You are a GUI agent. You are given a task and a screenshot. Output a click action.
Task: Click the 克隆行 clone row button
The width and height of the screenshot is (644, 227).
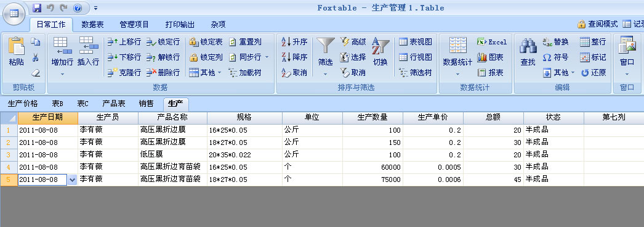click(x=124, y=72)
